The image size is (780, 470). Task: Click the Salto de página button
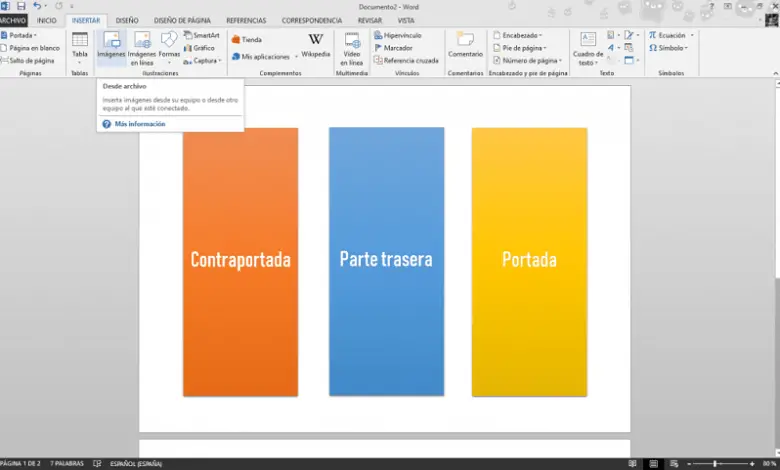click(30, 60)
